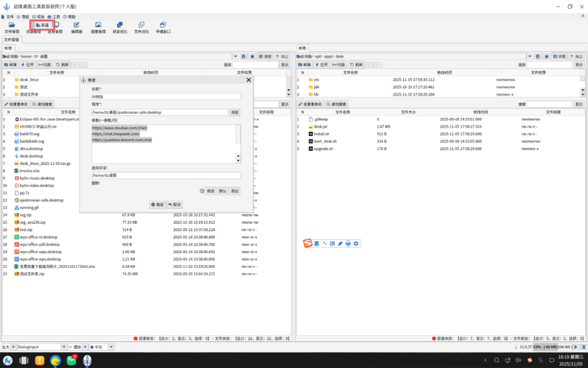Open the search icon in system taskbar

[x=497, y=360]
